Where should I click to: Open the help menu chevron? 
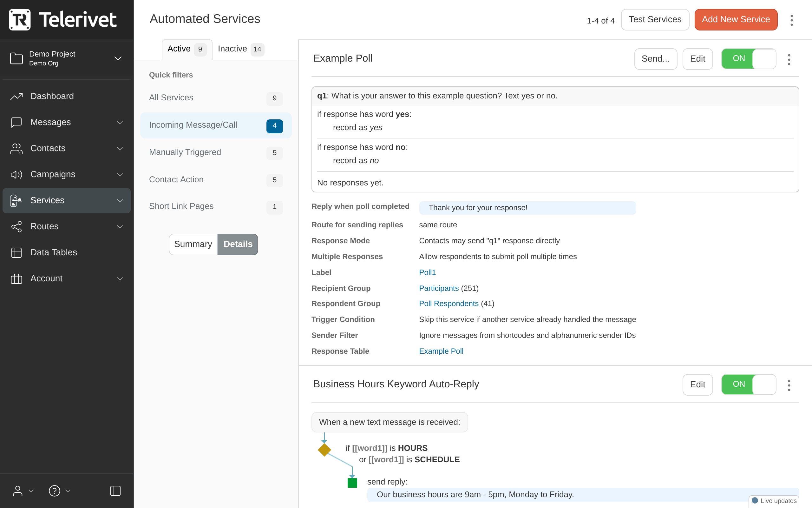click(68, 491)
